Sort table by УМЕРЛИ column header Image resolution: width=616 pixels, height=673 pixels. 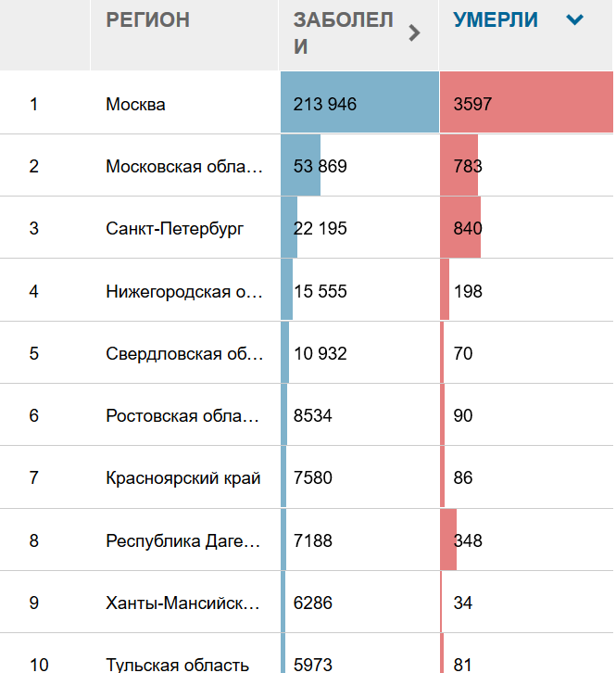[x=495, y=19]
